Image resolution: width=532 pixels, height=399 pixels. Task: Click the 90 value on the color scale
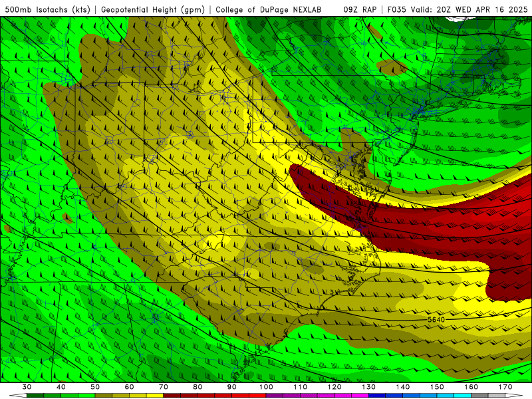(232, 387)
